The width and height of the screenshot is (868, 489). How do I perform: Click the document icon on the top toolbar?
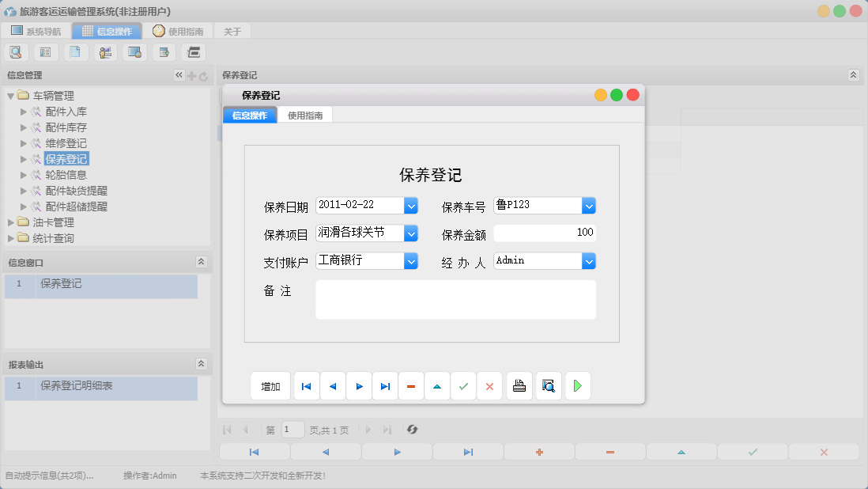click(x=75, y=51)
